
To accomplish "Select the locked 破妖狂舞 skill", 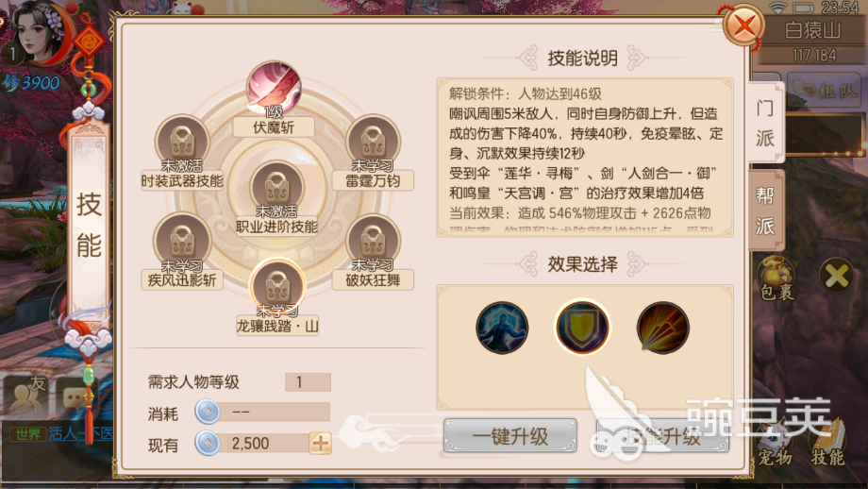I will [x=373, y=241].
